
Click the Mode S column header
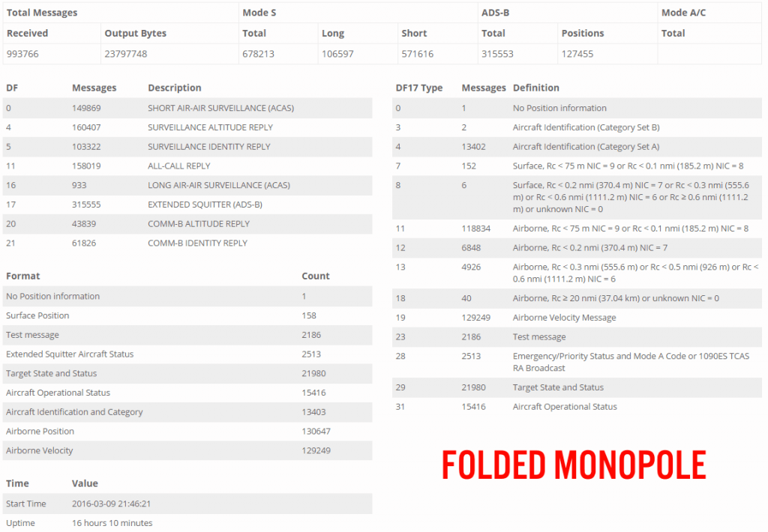[261, 13]
